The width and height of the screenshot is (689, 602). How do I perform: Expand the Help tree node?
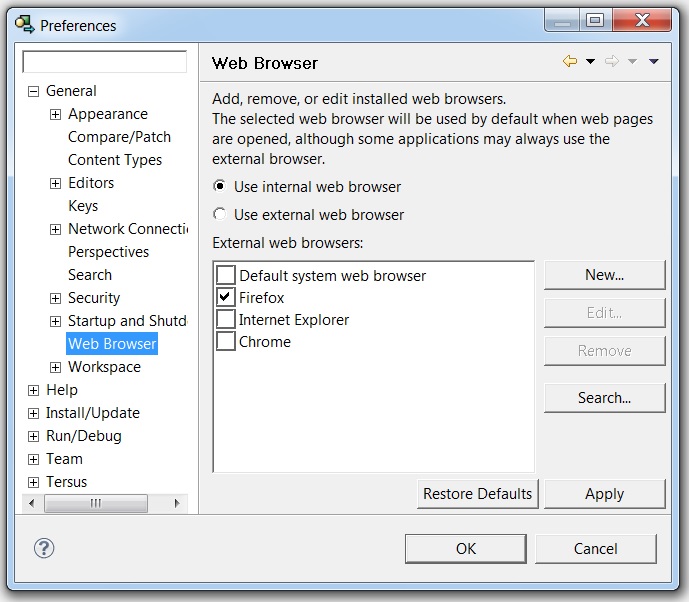click(33, 390)
